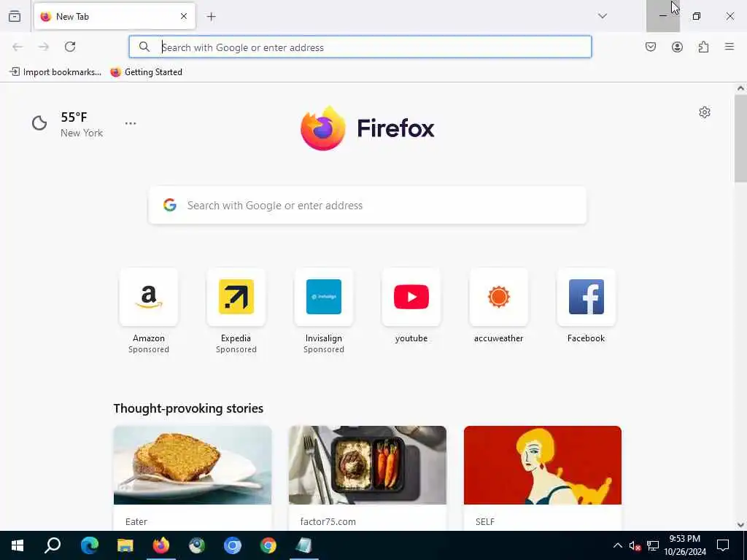
Task: Open Save to Pocket button
Action: point(650,47)
